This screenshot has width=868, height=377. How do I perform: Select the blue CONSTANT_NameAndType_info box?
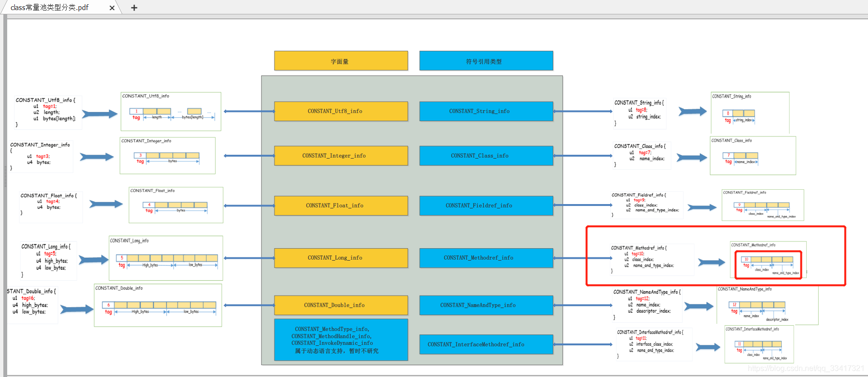tap(486, 305)
